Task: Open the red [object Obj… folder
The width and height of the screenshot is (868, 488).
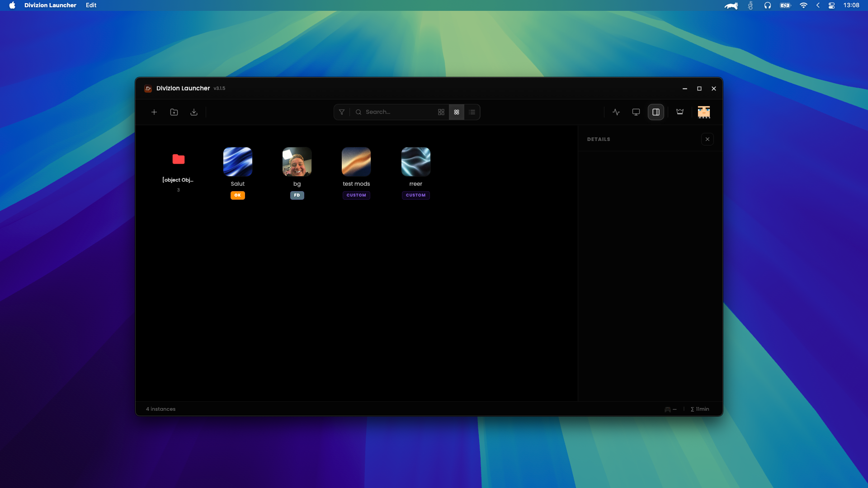Action: click(x=179, y=159)
